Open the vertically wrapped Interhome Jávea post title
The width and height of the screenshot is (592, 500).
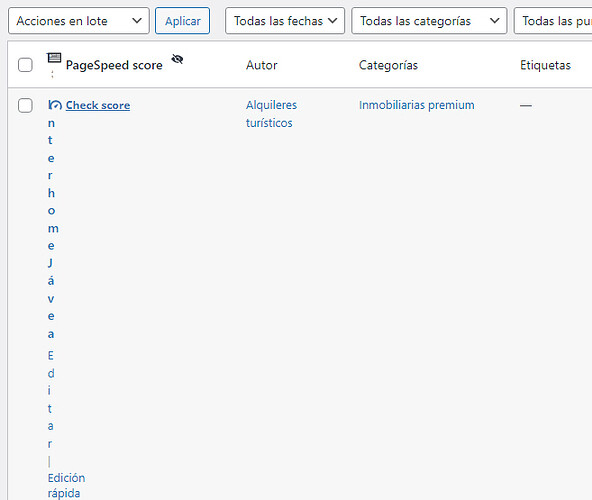click(52, 228)
